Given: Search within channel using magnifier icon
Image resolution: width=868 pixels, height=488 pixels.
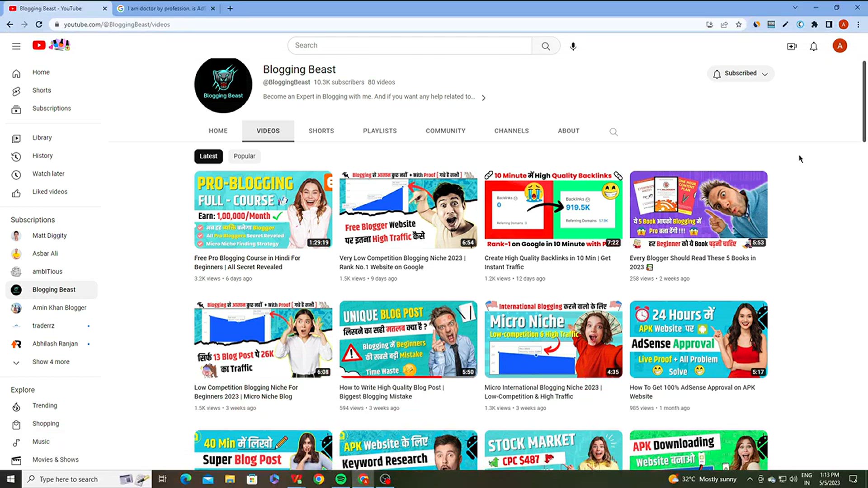Looking at the screenshot, I should (613, 131).
